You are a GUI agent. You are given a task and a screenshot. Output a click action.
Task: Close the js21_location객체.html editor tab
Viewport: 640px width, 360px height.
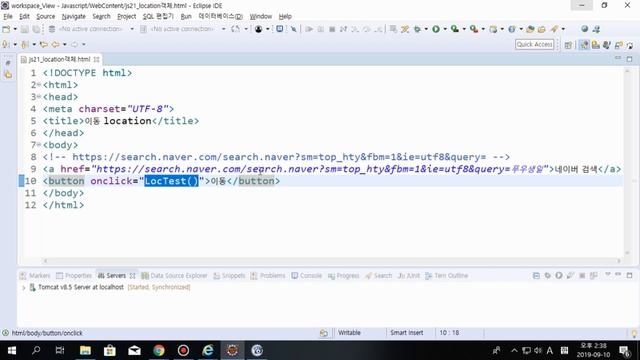[96, 59]
